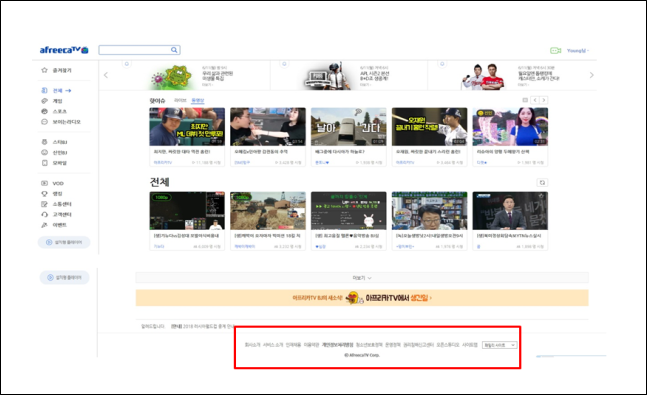Open the two people arguing video thumbnail
The height and width of the screenshot is (395, 647).
(x=268, y=127)
